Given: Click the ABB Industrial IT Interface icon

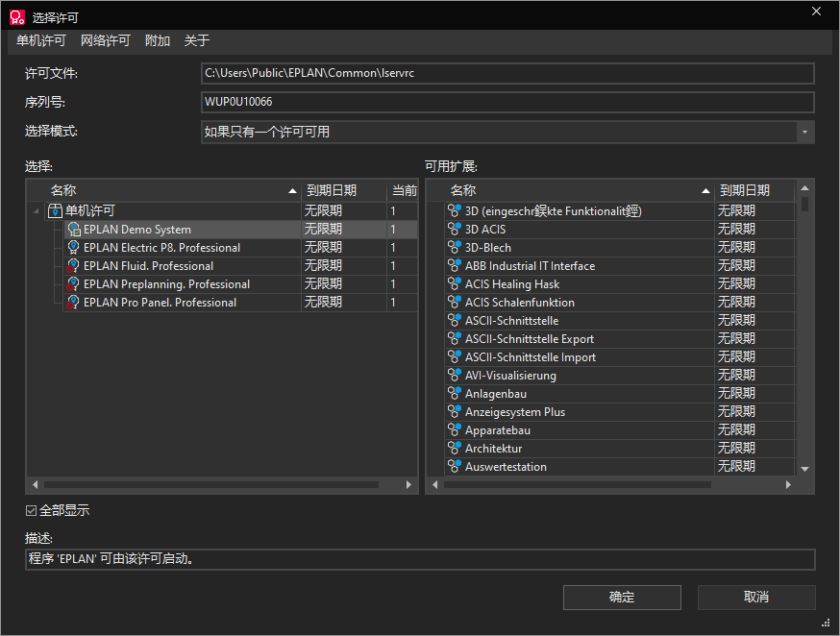Looking at the screenshot, I should (x=455, y=266).
